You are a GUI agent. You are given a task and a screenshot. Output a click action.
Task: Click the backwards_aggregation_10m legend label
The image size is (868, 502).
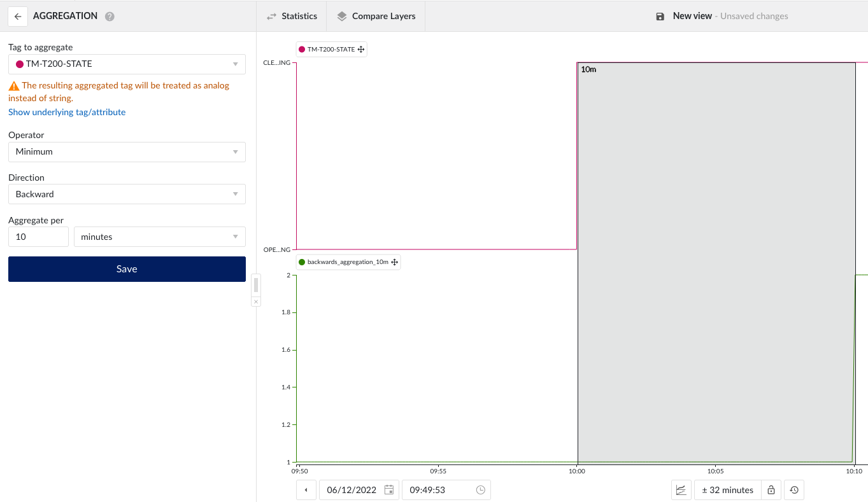click(x=348, y=261)
